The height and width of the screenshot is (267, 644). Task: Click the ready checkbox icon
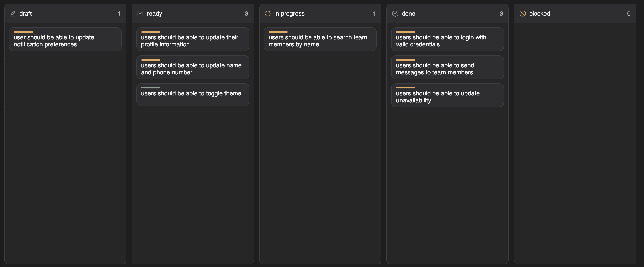140,13
